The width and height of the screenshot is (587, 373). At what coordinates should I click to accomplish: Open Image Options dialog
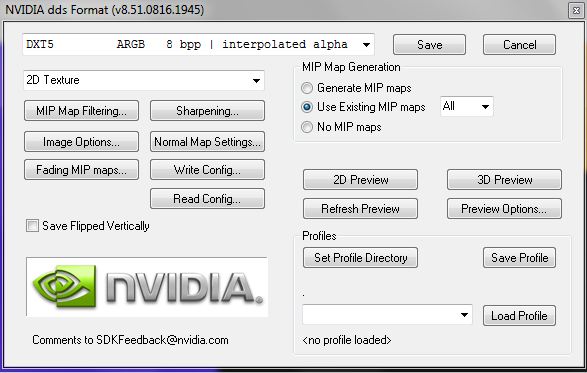[x=81, y=142]
